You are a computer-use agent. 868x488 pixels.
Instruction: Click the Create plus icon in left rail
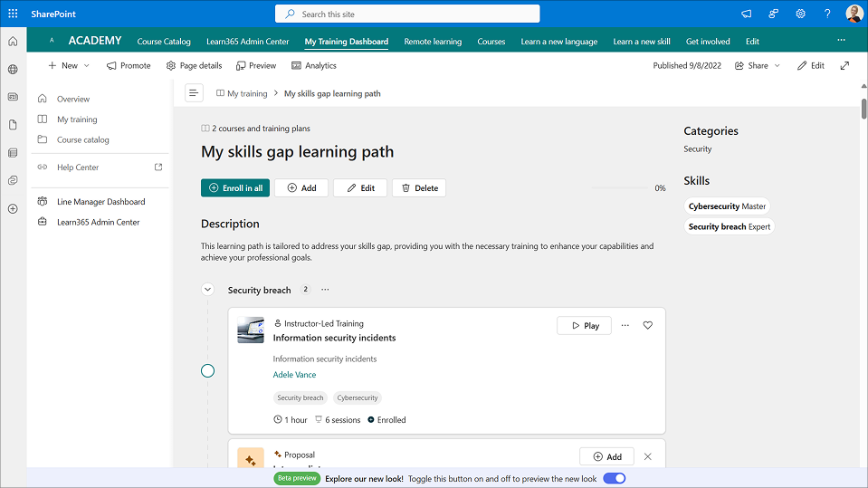[x=13, y=209]
